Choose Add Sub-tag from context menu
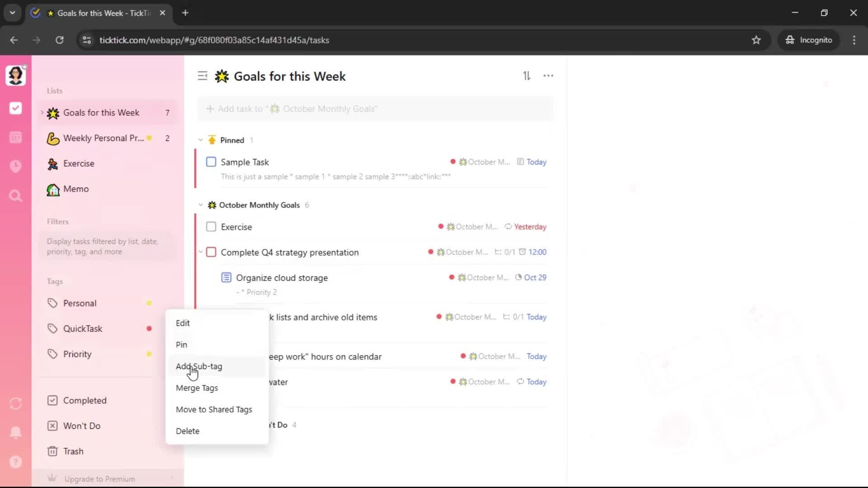868x488 pixels. (x=199, y=366)
